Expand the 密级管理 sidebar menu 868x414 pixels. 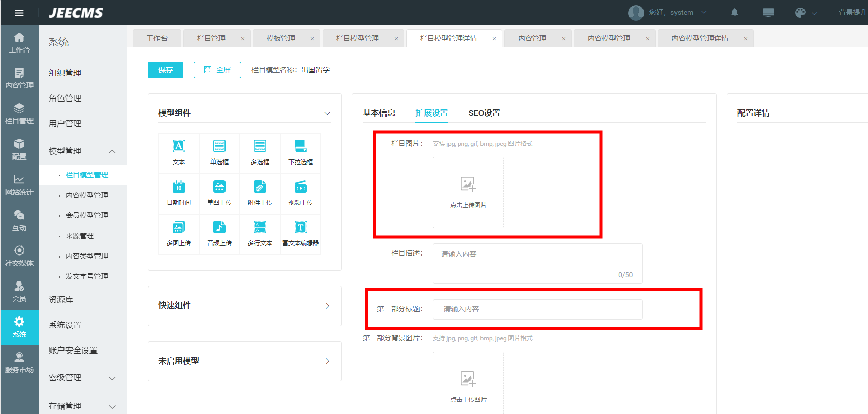pyautogui.click(x=112, y=378)
